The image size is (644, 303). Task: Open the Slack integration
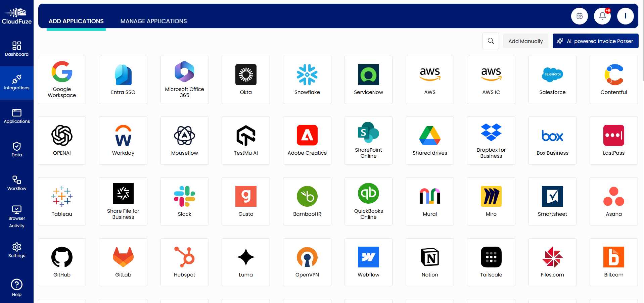pos(184,201)
